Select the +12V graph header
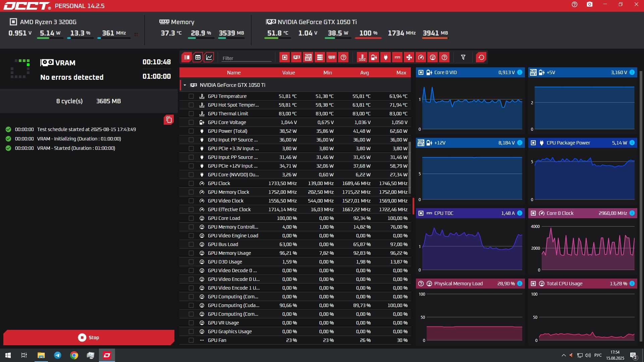 pyautogui.click(x=470, y=143)
